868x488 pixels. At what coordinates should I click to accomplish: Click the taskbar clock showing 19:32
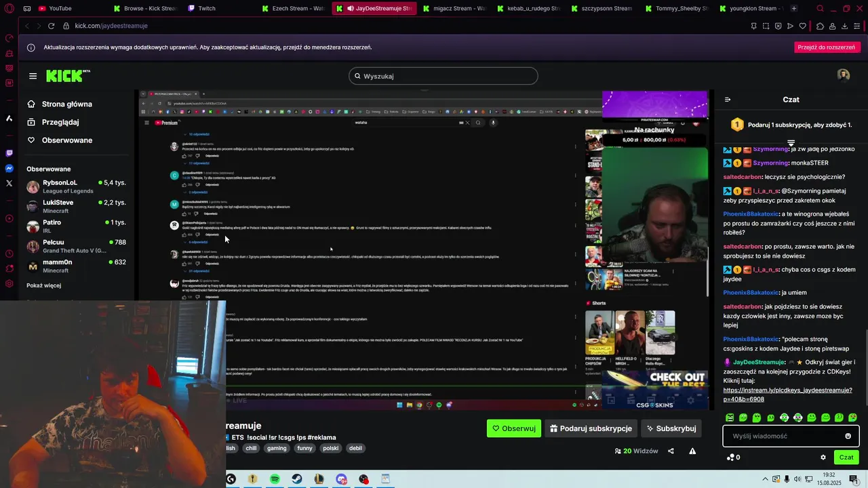tap(829, 479)
